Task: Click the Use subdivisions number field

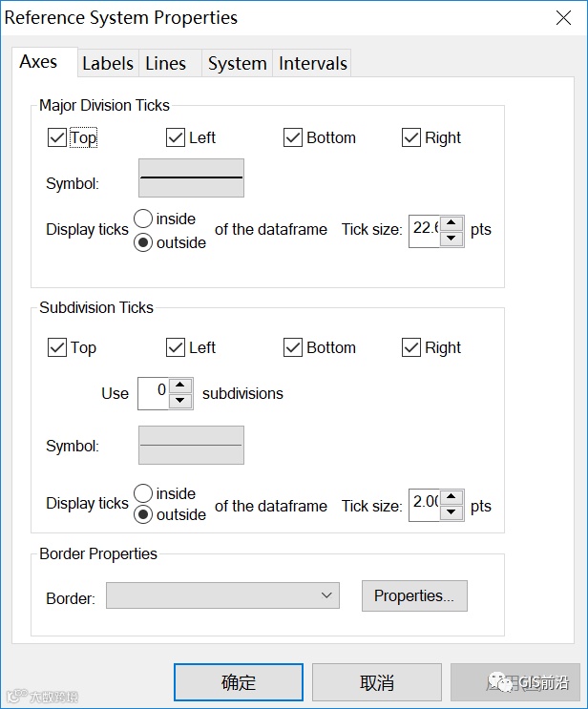Action: [154, 393]
